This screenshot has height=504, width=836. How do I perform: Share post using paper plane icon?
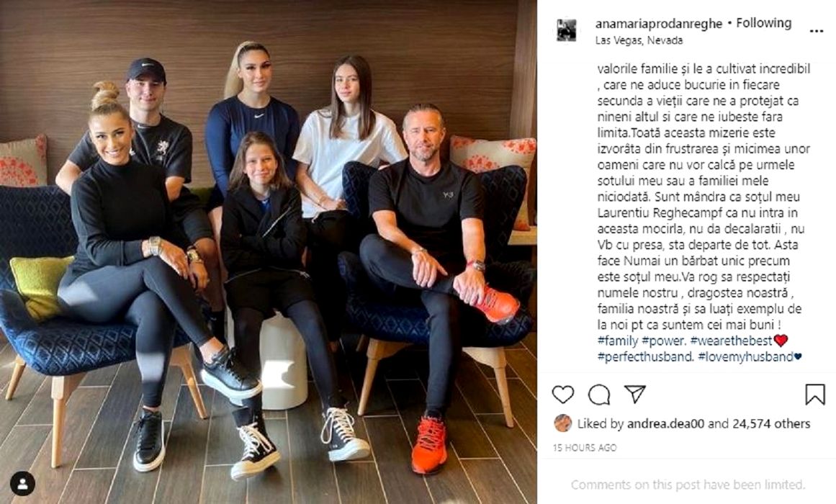point(635,394)
